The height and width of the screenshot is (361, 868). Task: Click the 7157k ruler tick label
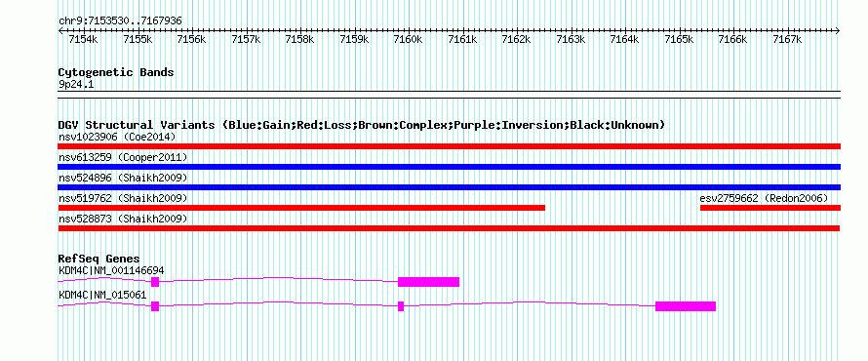point(246,39)
